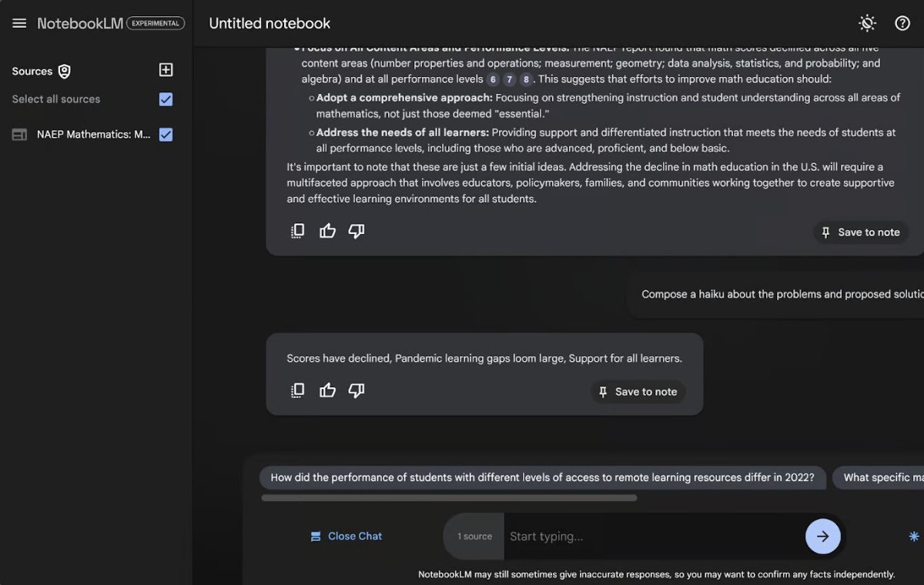Add a new source to the notebook

[x=166, y=69]
